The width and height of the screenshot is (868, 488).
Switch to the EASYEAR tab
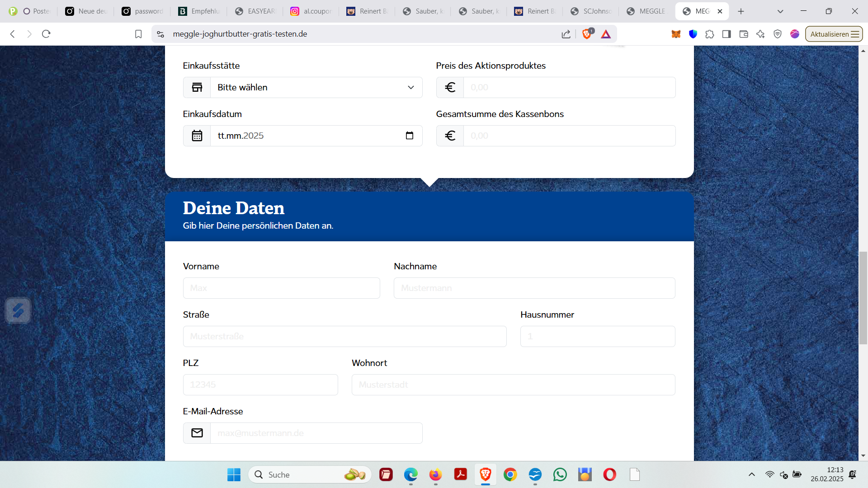point(255,11)
